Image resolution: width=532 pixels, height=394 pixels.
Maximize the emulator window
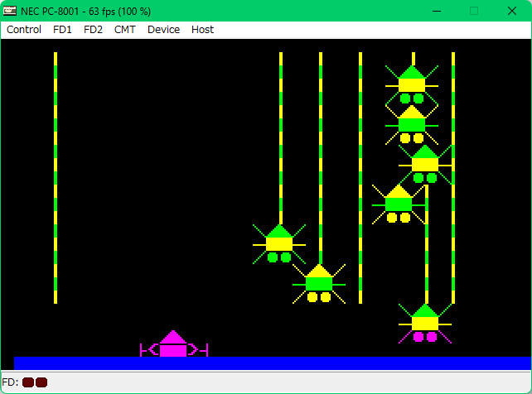[x=474, y=11]
